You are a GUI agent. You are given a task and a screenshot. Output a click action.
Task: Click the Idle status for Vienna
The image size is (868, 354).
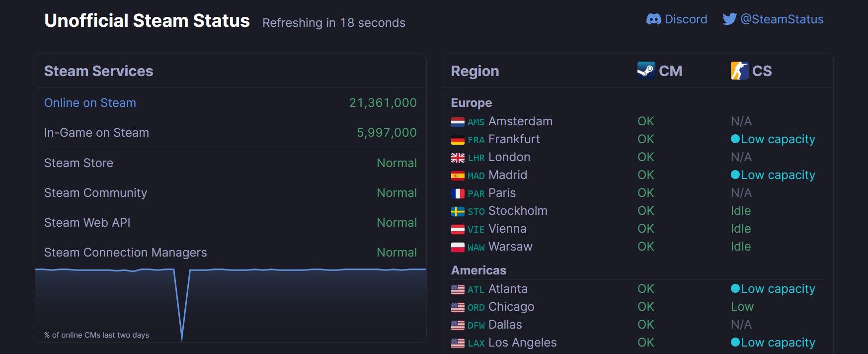[741, 228]
